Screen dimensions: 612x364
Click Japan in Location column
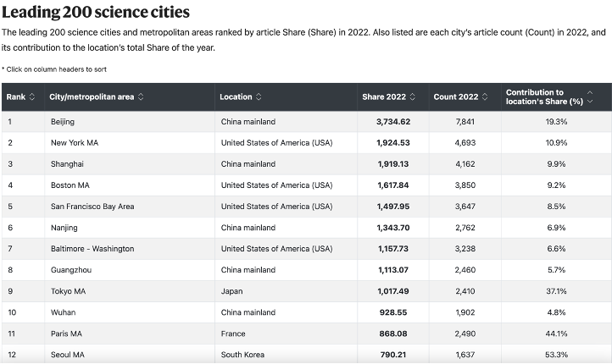[232, 291]
